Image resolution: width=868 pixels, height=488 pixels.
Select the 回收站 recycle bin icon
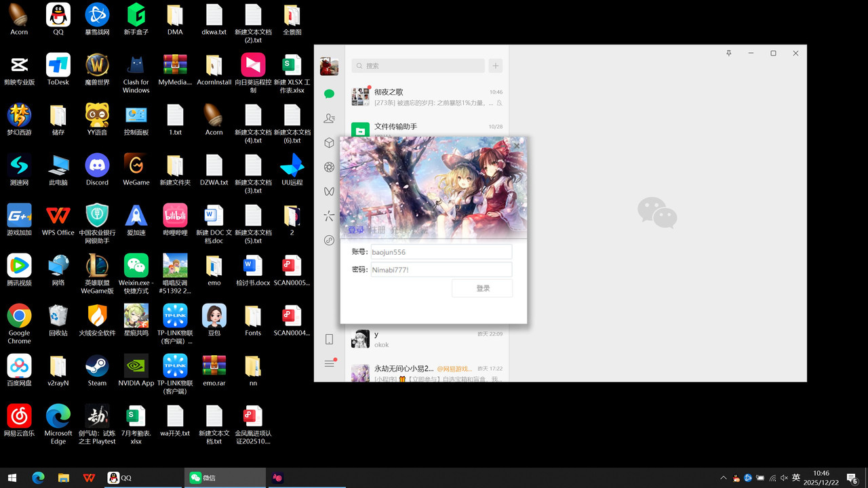pos(58,320)
